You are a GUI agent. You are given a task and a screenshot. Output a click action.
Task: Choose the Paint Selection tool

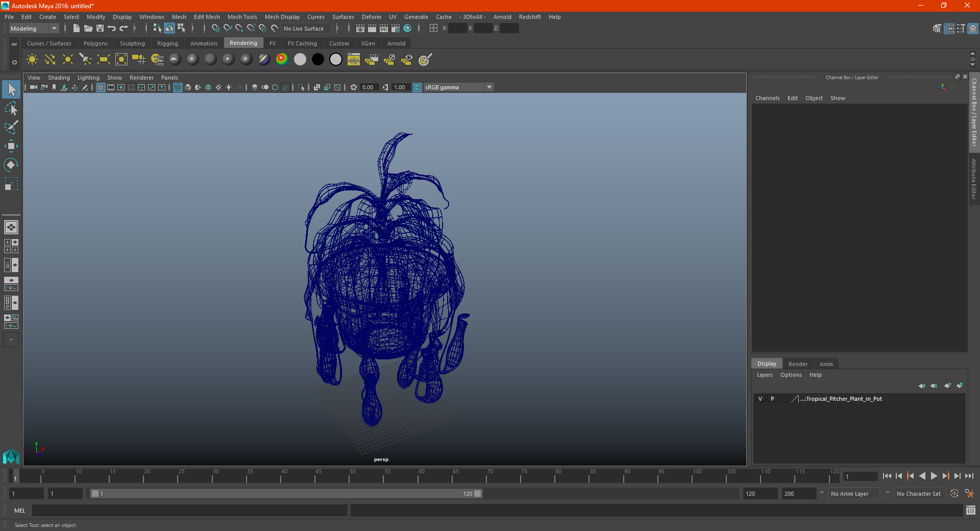[x=11, y=127]
